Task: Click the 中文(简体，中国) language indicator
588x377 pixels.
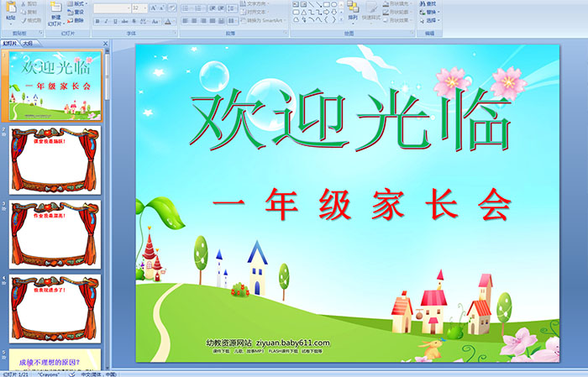Action: pyautogui.click(x=98, y=374)
